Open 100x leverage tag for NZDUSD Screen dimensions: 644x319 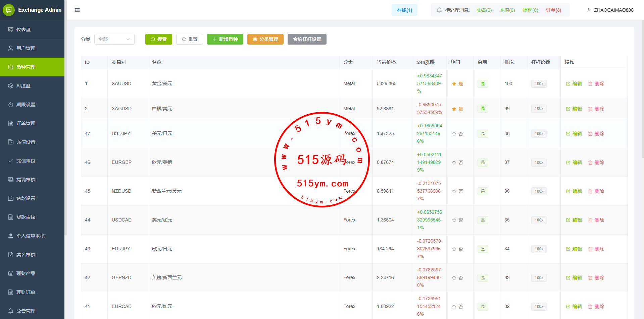(539, 191)
